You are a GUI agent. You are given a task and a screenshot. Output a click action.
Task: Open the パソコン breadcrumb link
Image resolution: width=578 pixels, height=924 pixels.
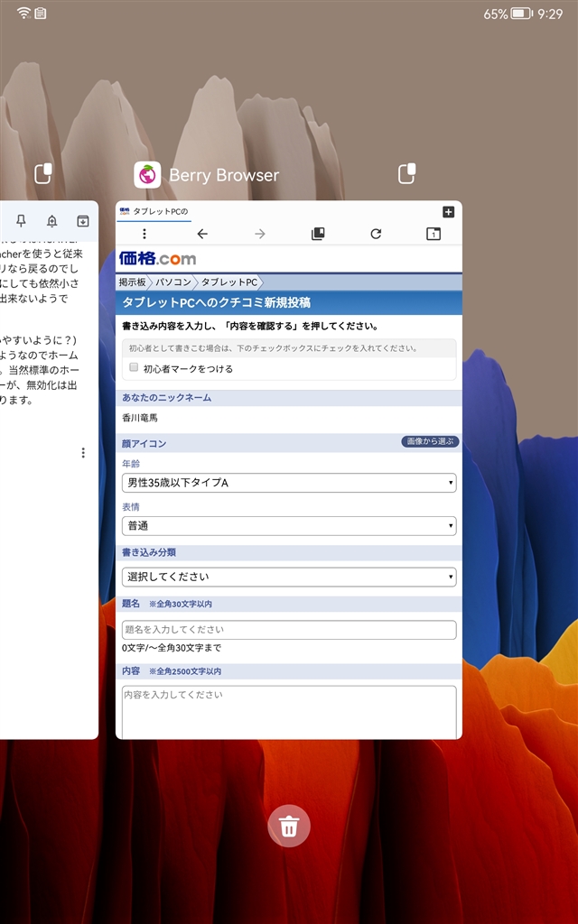coord(173,282)
